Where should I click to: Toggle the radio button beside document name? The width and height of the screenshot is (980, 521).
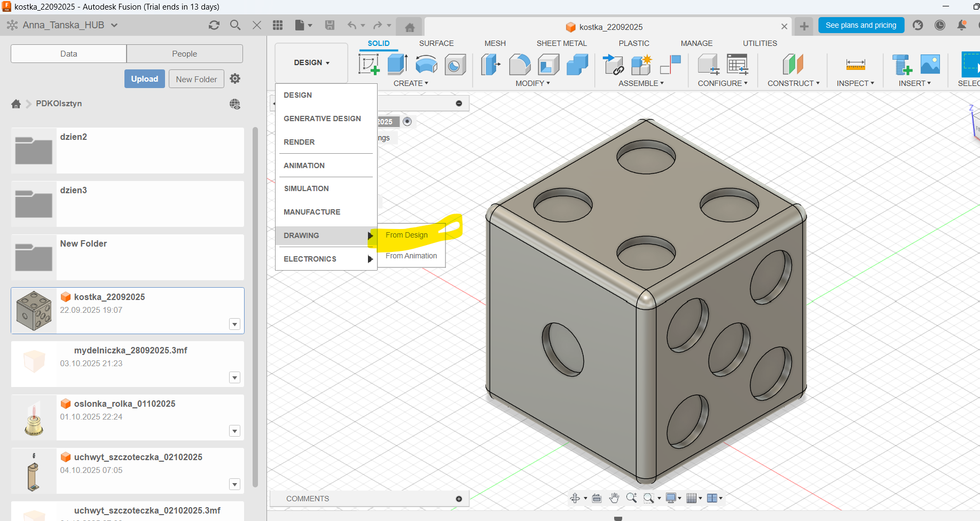pos(407,122)
